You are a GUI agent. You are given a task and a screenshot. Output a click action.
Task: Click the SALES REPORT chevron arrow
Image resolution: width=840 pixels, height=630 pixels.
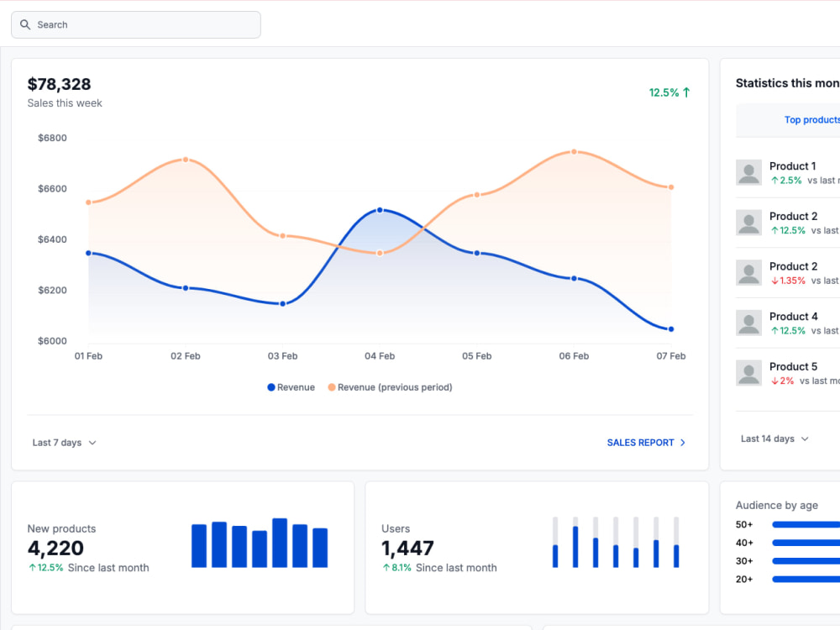click(682, 443)
